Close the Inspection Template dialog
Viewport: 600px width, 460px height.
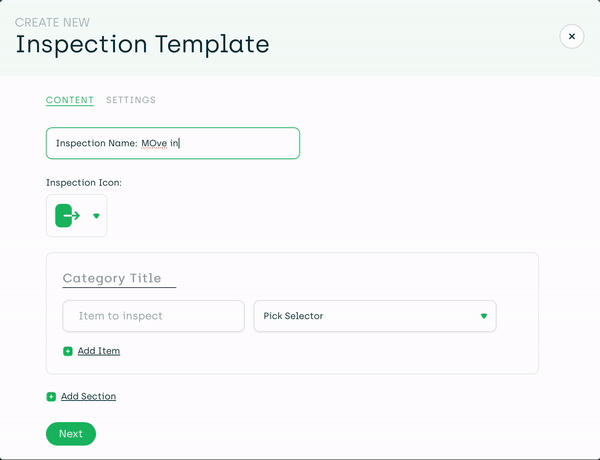point(572,36)
